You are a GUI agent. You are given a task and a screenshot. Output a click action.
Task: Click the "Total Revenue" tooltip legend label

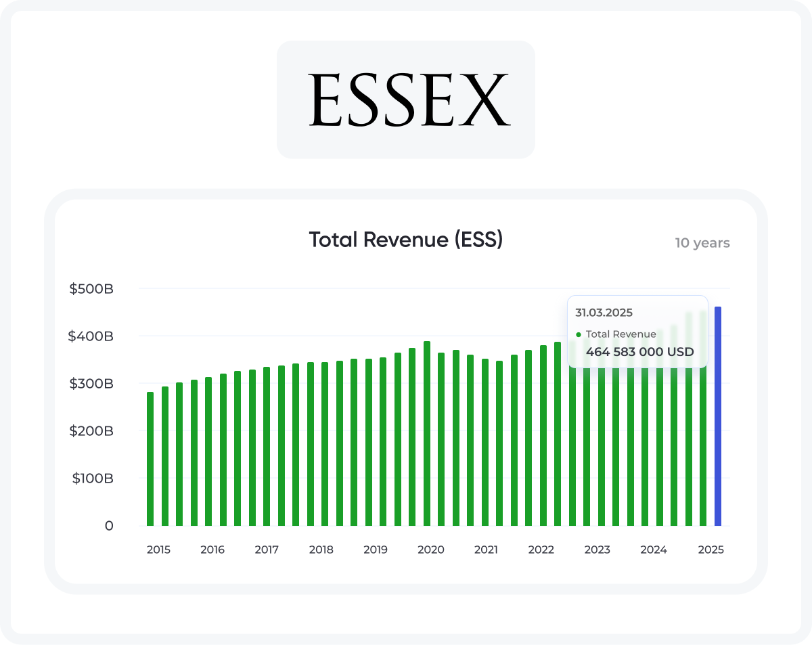pos(621,334)
